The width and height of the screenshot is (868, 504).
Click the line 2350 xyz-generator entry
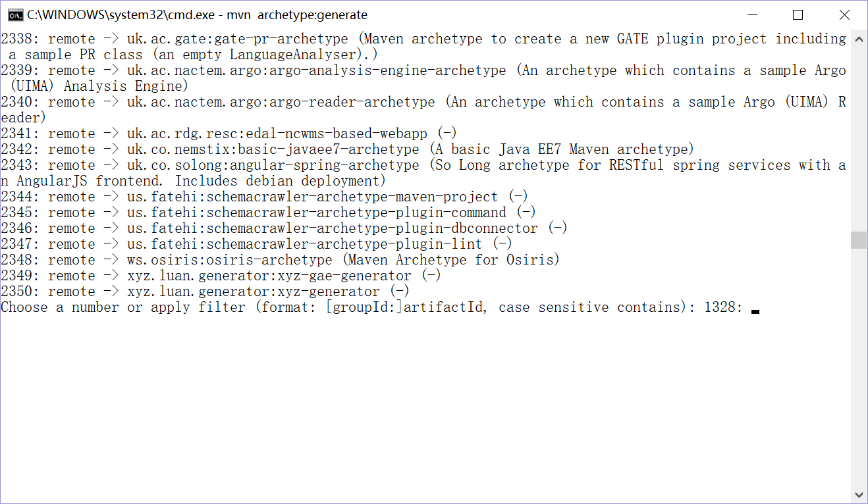pos(205,291)
